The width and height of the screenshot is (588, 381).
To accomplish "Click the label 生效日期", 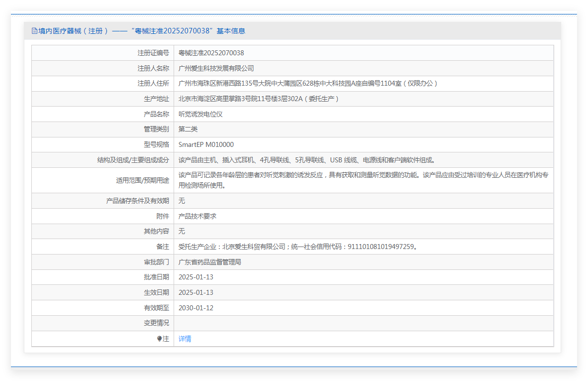I will click(157, 292).
